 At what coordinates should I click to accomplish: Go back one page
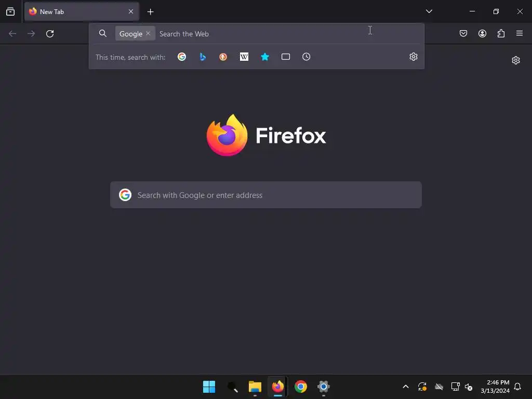coord(12,34)
